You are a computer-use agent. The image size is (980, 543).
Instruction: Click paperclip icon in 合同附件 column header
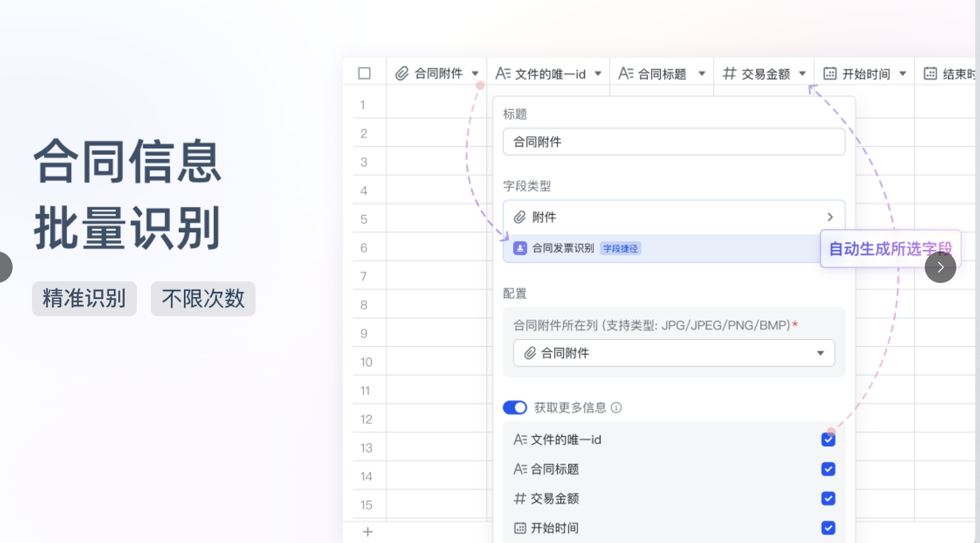click(x=402, y=73)
